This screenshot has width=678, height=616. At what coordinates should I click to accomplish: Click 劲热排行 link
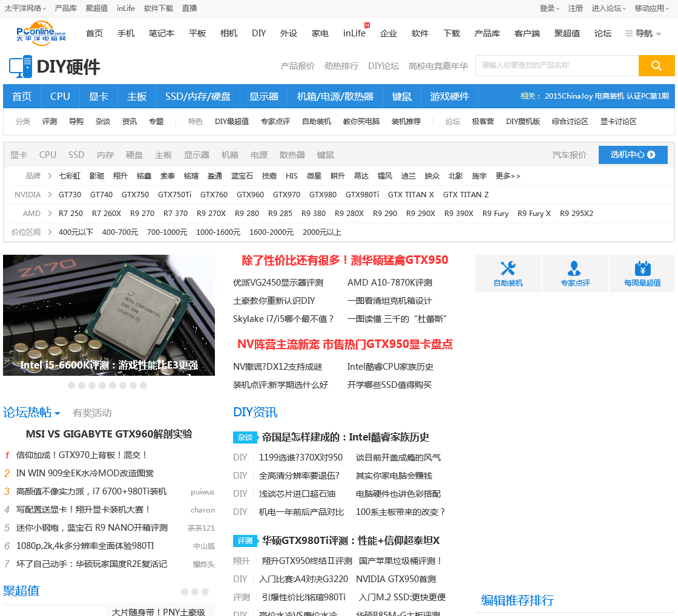341,66
